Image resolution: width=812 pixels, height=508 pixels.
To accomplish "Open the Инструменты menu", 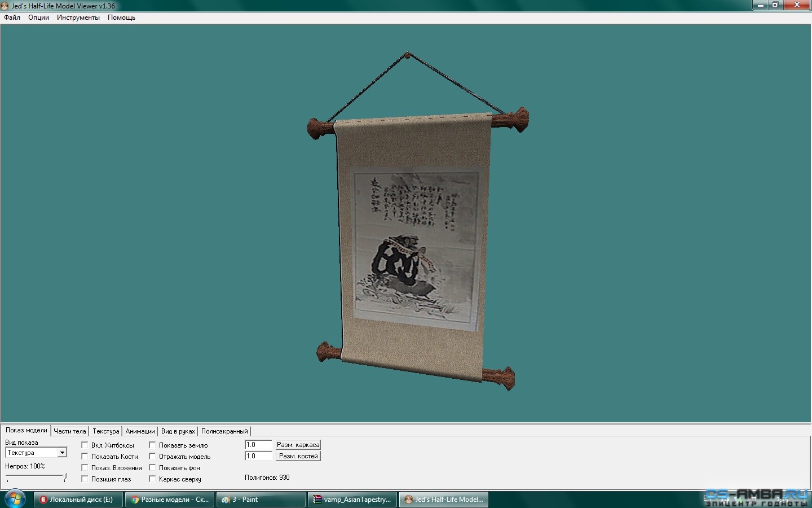I will pos(78,17).
